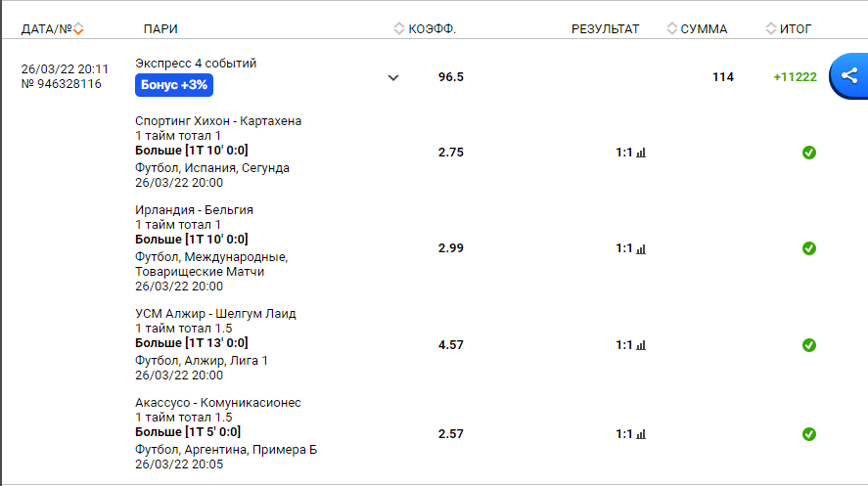Click the ПАРИ column header
The width and height of the screenshot is (868, 486).
tap(160, 29)
